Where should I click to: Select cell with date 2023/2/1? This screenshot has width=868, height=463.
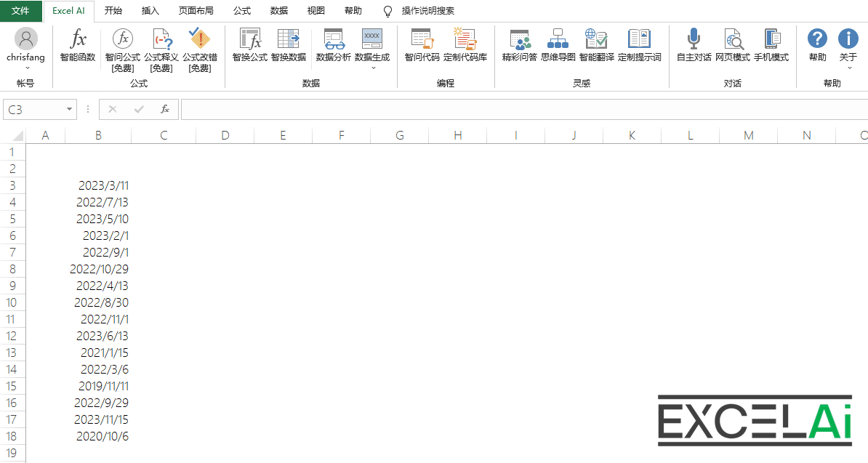[x=98, y=235]
